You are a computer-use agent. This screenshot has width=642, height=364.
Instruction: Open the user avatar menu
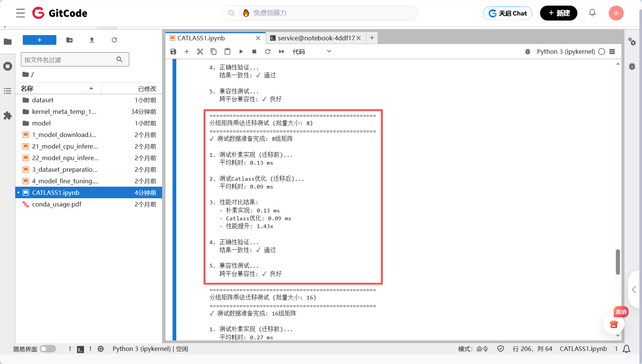tap(616, 13)
